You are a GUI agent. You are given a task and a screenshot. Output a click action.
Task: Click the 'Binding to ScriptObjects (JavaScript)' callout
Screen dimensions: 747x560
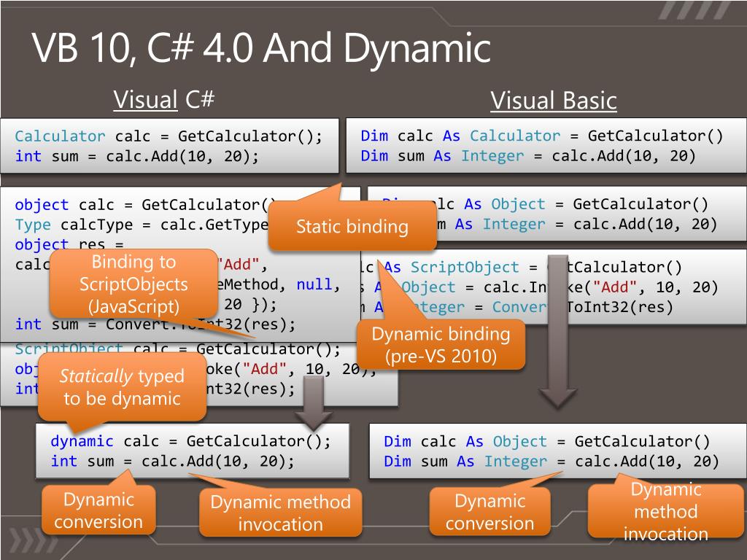pos(134,284)
